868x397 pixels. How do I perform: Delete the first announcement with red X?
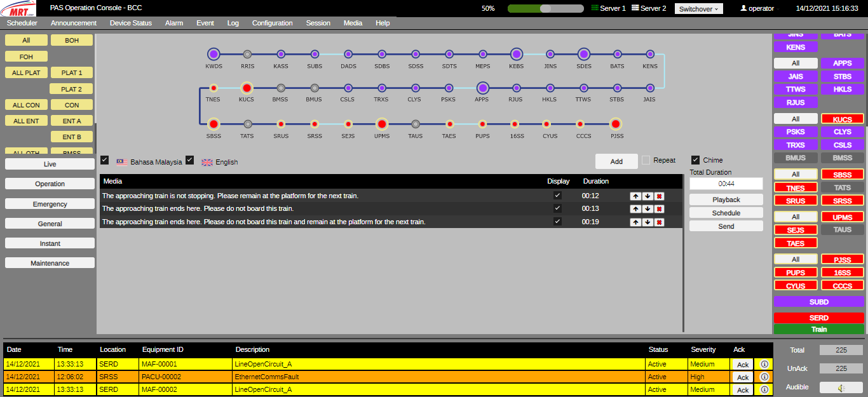pyautogui.click(x=660, y=196)
